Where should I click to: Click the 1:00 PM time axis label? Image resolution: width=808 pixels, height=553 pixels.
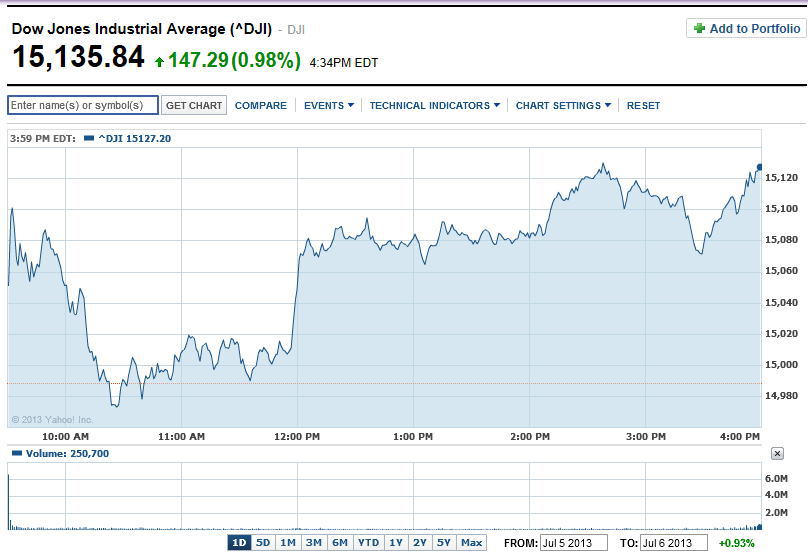point(413,437)
